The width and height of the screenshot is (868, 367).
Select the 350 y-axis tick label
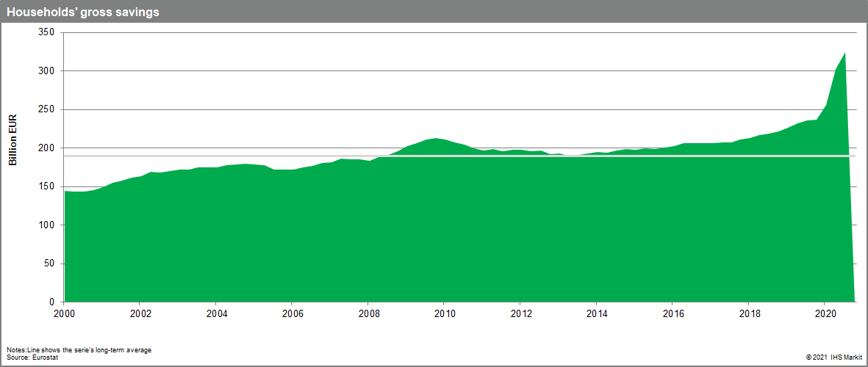[x=46, y=32]
